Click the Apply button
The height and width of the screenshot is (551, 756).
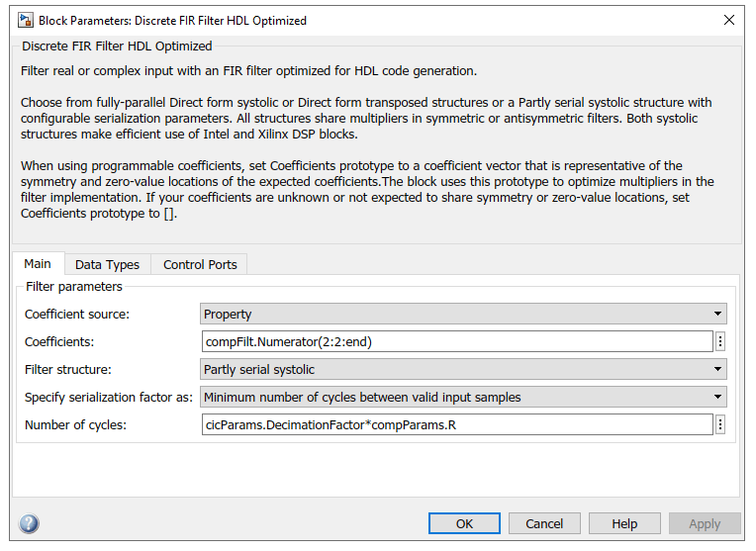pyautogui.click(x=705, y=523)
